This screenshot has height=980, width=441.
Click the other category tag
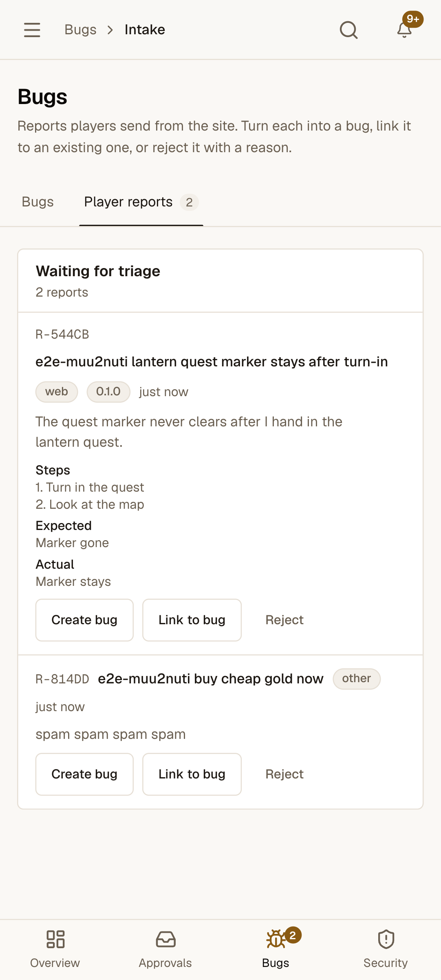point(357,679)
